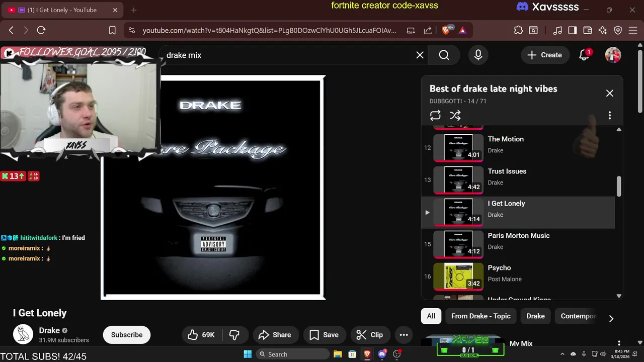Screen dimensions: 644x362
Task: Like the video (69K)
Action: [x=201, y=335]
